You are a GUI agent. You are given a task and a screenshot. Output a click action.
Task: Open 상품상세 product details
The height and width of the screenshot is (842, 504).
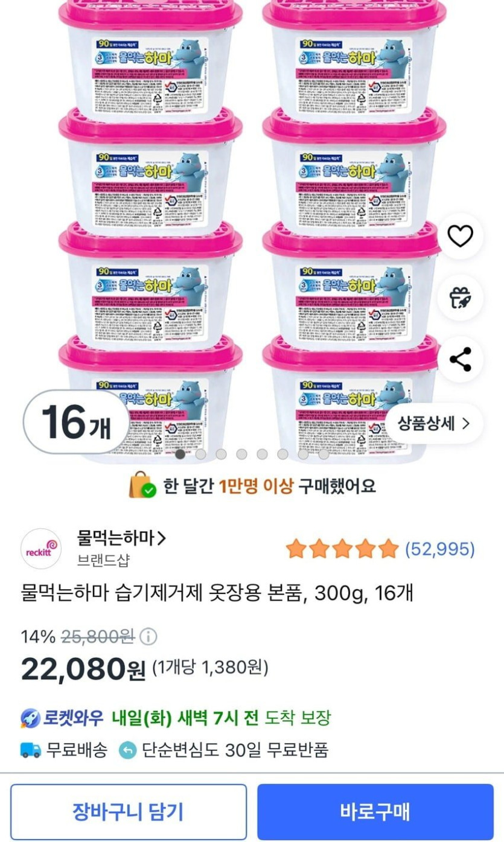click(x=434, y=423)
